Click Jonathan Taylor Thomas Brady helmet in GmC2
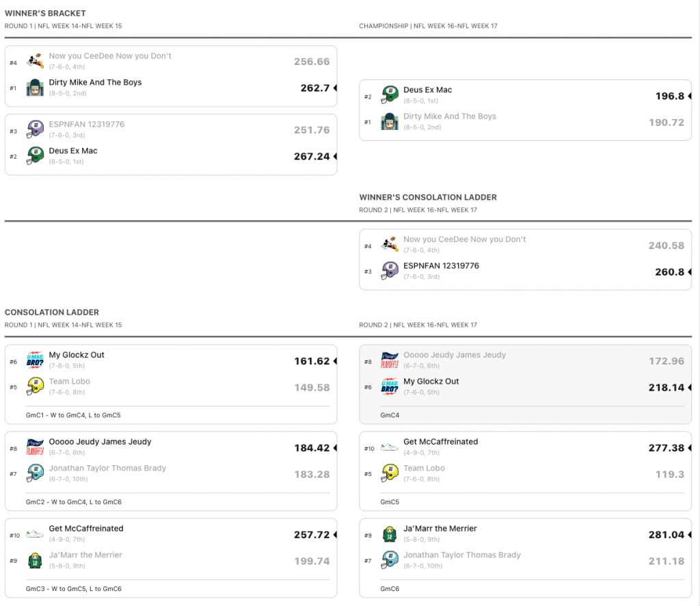Image resolution: width=700 pixels, height=606 pixels. (35, 473)
